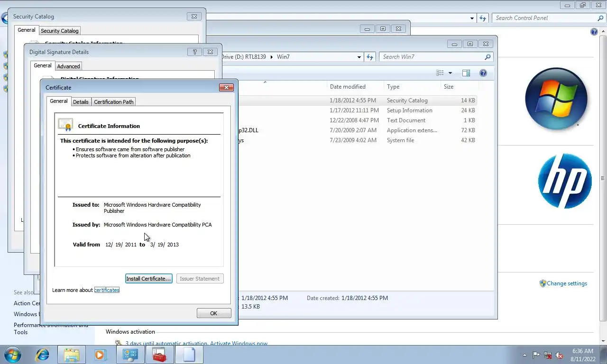
Task: Open Windows Media Player from the taskbar
Action: 100,355
